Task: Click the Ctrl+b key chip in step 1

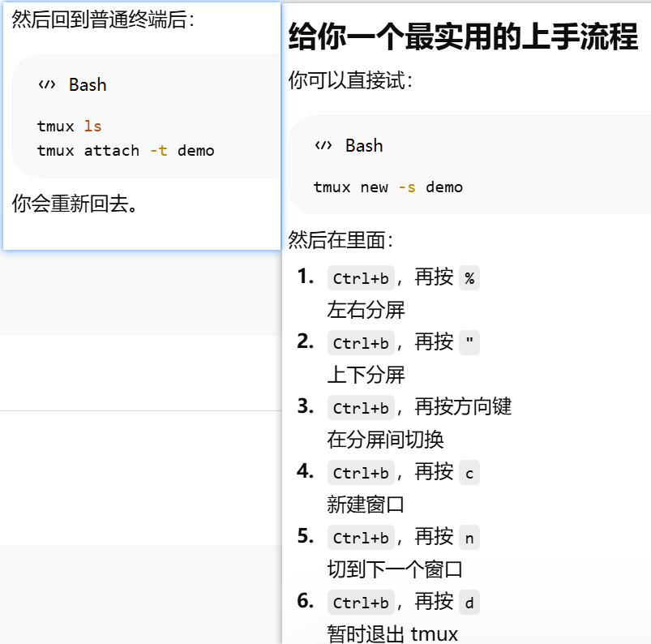Action: tap(361, 278)
